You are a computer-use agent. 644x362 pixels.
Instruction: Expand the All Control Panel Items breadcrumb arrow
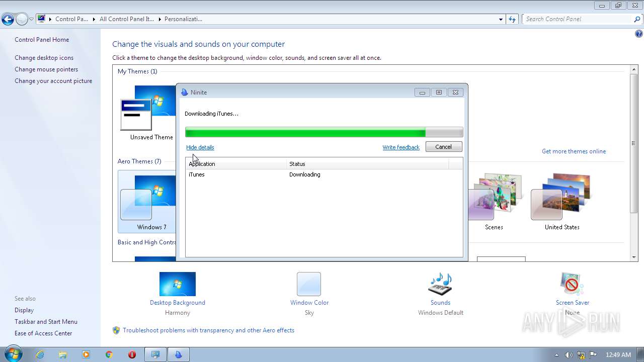pos(159,19)
